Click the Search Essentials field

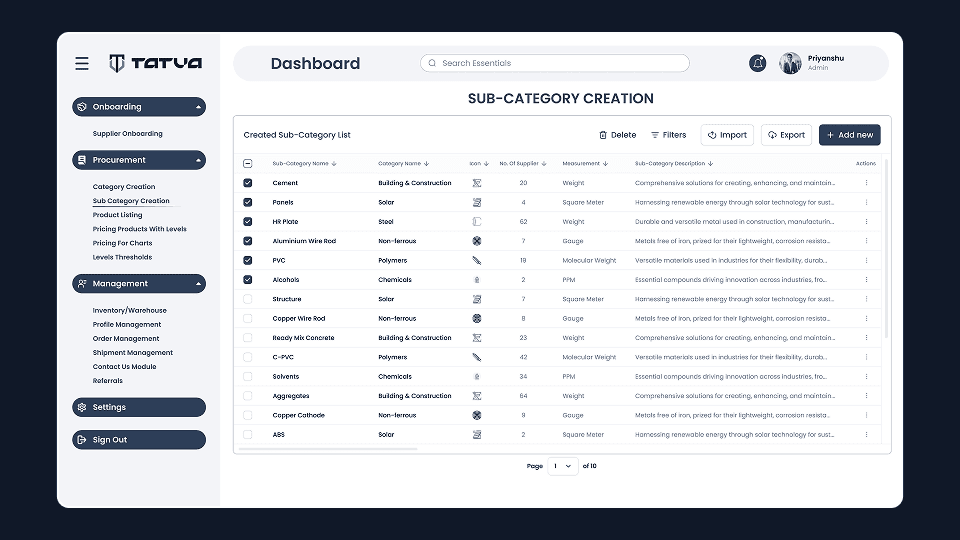pos(555,63)
